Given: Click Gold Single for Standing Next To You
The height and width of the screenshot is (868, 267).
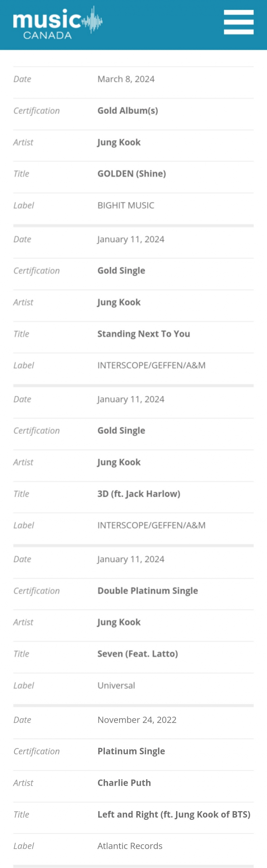Looking at the screenshot, I should (x=121, y=271).
